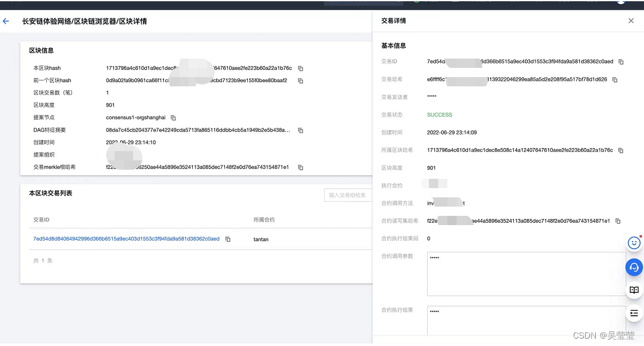The height and width of the screenshot is (346, 644).
Task: Copy the transaction ID in the list row
Action: (228, 239)
